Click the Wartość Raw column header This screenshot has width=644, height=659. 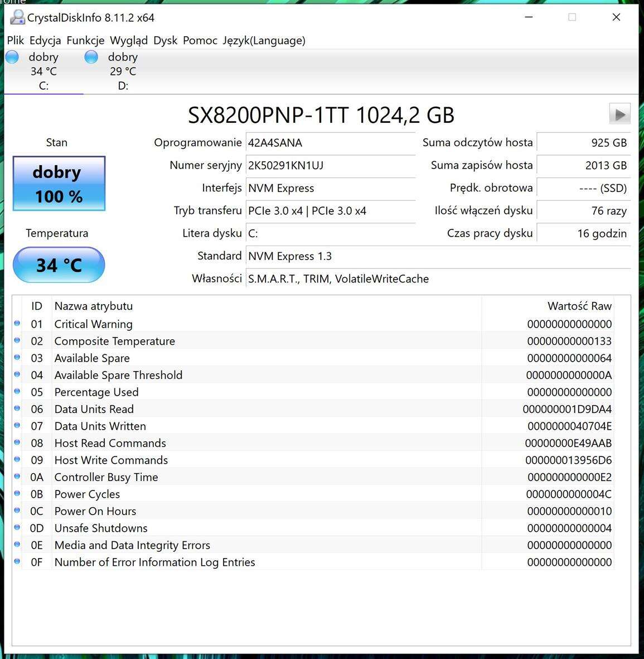579,306
